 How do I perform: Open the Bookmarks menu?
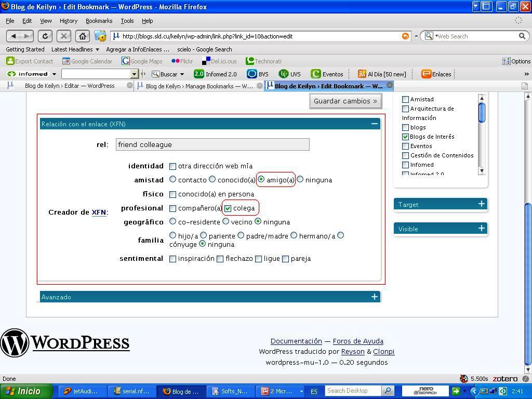pyautogui.click(x=99, y=21)
